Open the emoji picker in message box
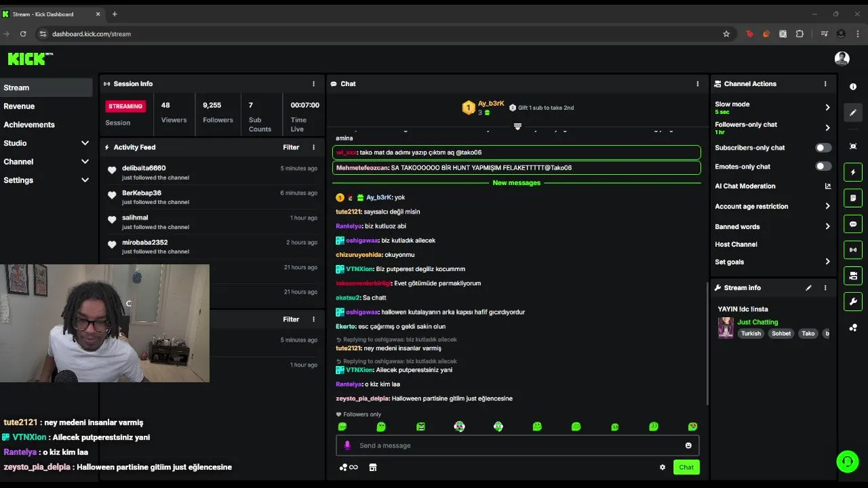The image size is (868, 488). (x=688, y=445)
